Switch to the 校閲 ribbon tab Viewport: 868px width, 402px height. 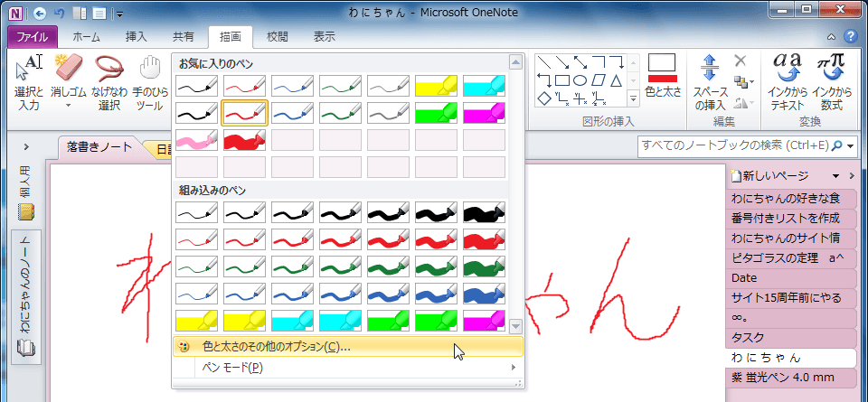[x=278, y=37]
